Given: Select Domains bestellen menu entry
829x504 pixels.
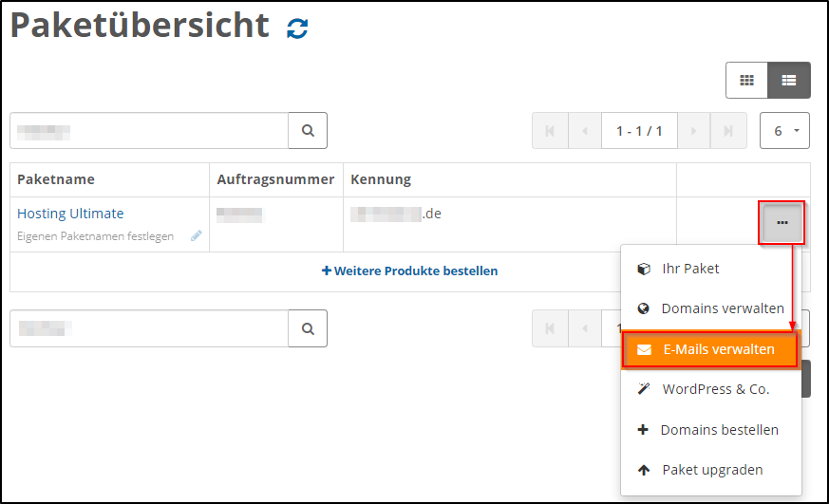Looking at the screenshot, I should click(710, 430).
